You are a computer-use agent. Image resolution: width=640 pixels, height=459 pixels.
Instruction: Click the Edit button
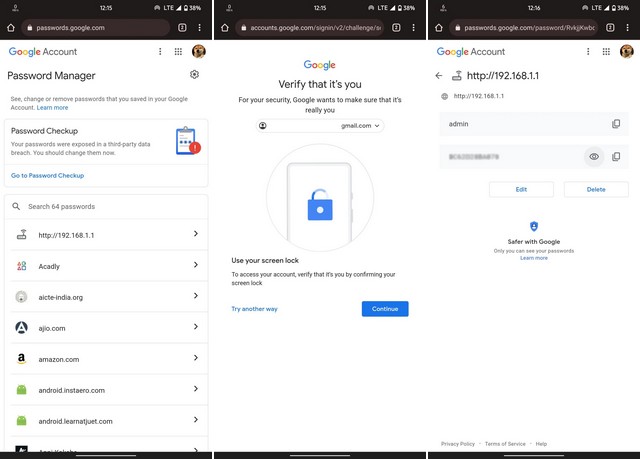coord(521,189)
